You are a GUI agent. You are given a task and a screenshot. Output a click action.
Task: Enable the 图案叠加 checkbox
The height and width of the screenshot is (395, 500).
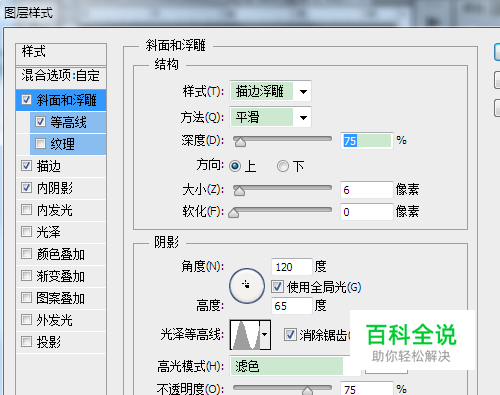pyautogui.click(x=26, y=298)
